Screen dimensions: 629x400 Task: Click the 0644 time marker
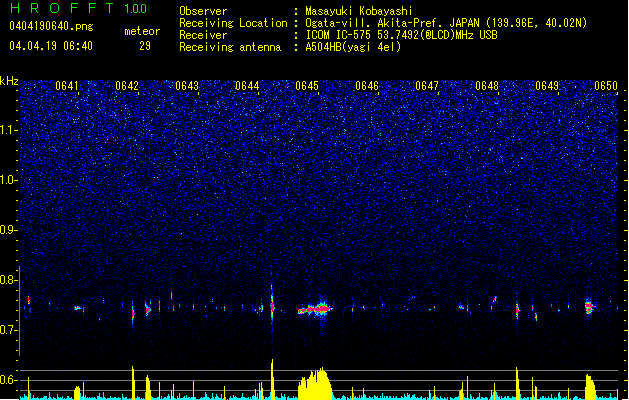tap(247, 86)
